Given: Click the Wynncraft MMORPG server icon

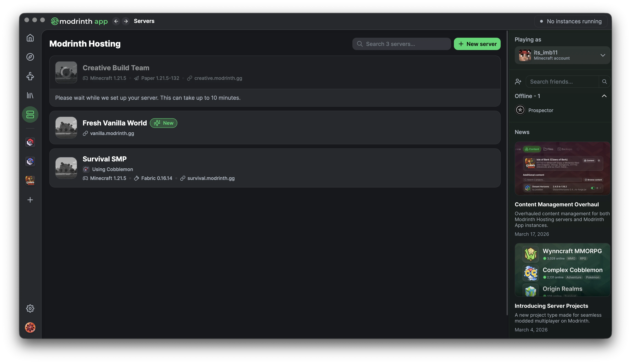Looking at the screenshot, I should coord(530,254).
